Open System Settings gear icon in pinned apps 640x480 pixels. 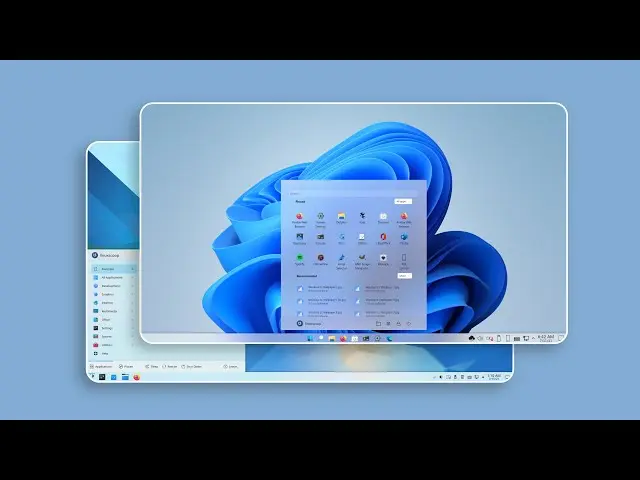click(320, 216)
